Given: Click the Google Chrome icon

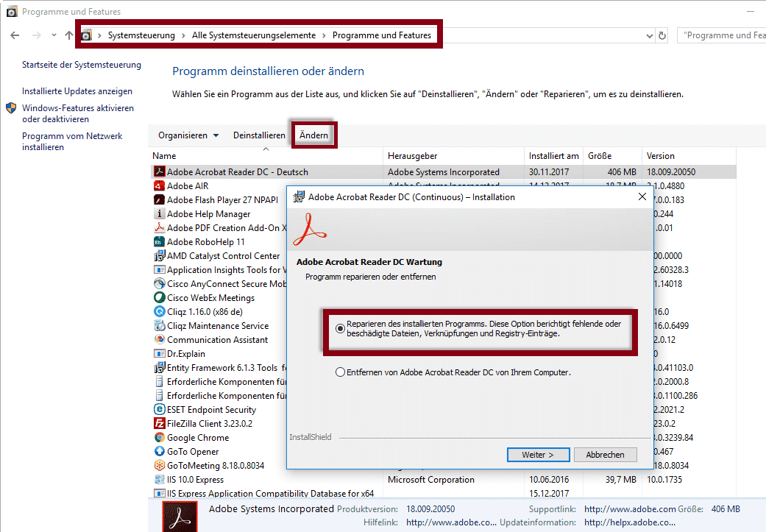Looking at the screenshot, I should coord(159,437).
